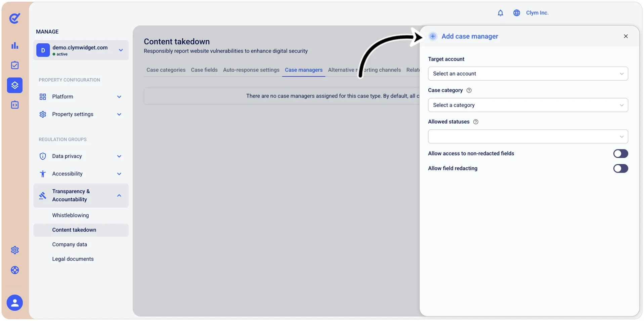The height and width of the screenshot is (321, 644).
Task: Expand the Accessibility group chevron
Action: click(x=119, y=174)
